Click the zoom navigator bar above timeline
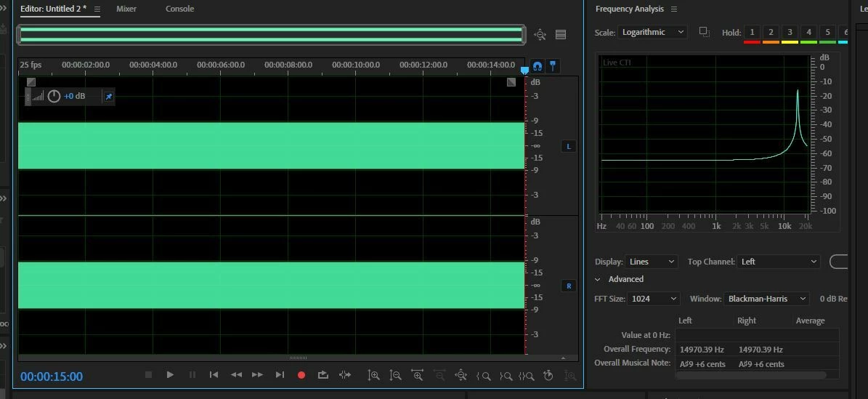This screenshot has width=868, height=399. 271,34
